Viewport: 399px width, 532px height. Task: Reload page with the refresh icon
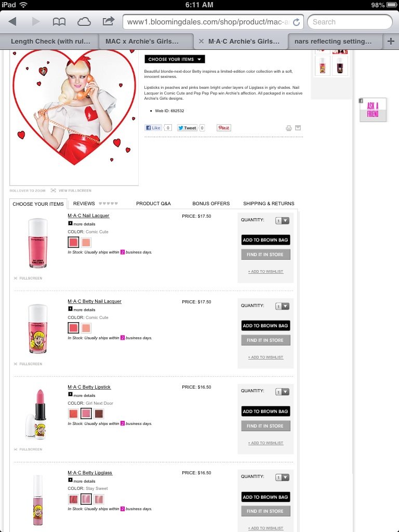296,22
